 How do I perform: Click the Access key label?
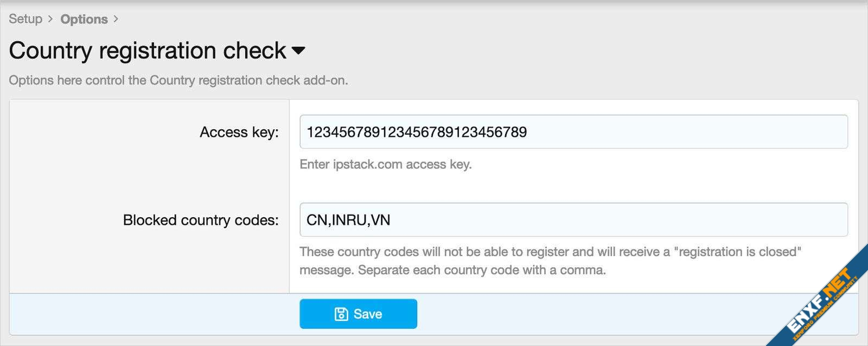pyautogui.click(x=239, y=132)
